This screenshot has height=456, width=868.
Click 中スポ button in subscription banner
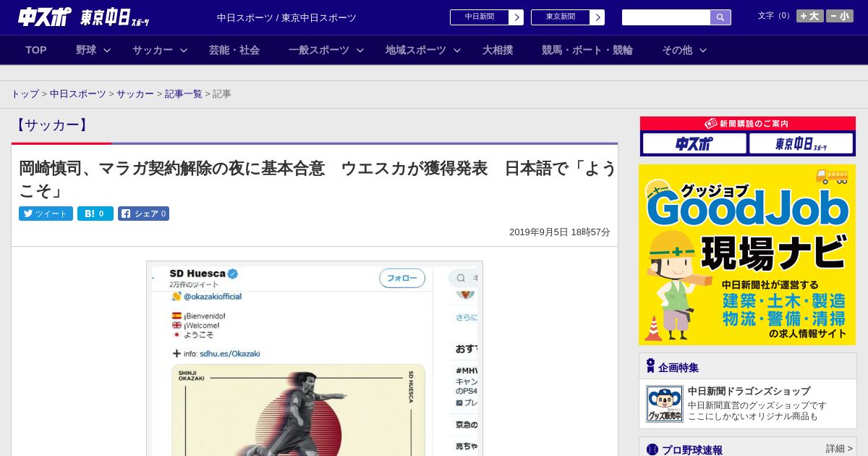[694, 143]
